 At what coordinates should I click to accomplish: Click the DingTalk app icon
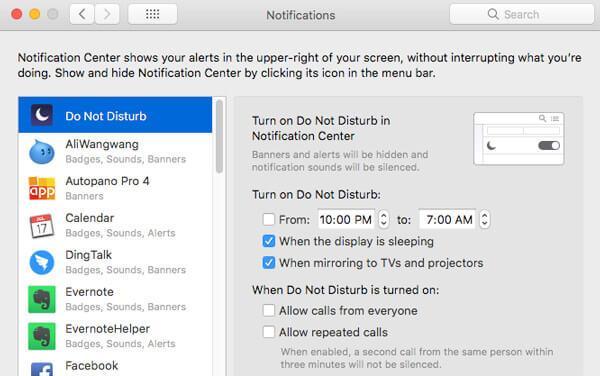point(42,262)
